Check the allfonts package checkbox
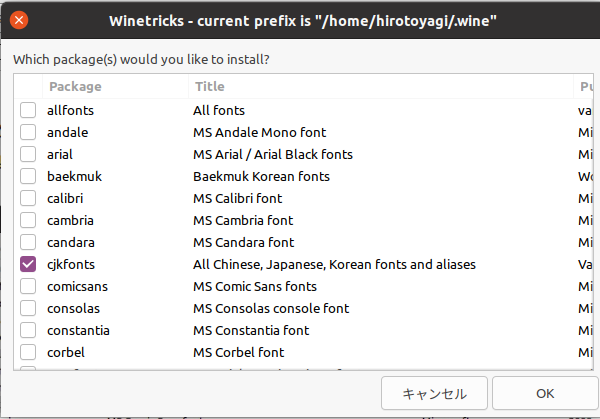This screenshot has height=419, width=600. [x=28, y=110]
